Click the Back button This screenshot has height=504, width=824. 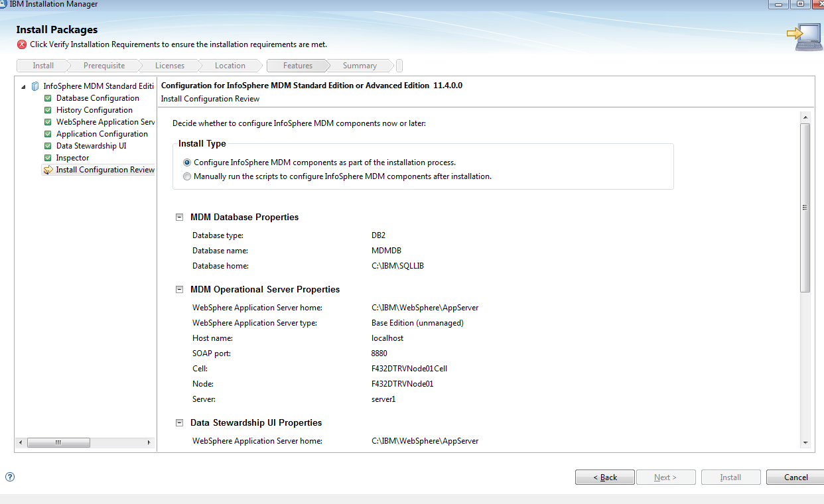tap(605, 477)
